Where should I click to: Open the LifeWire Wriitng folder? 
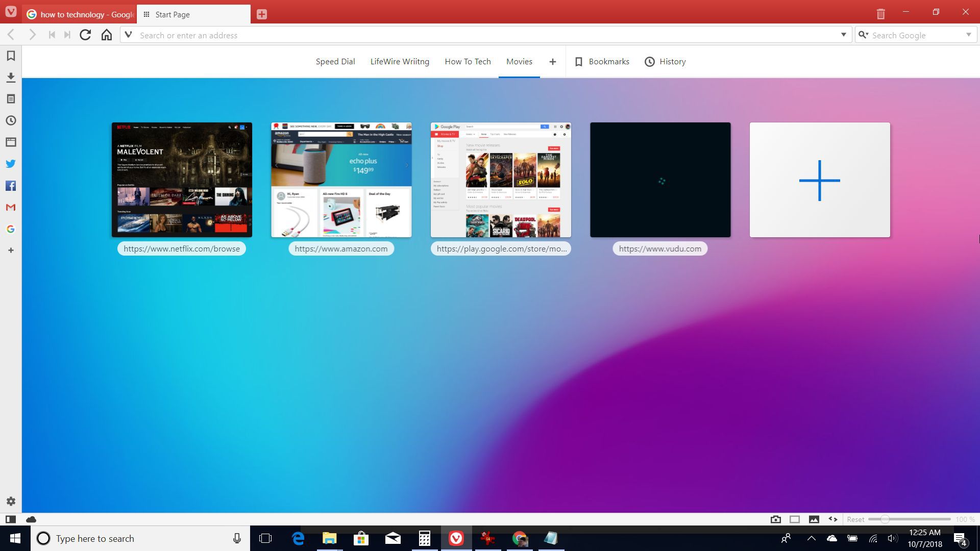point(400,62)
